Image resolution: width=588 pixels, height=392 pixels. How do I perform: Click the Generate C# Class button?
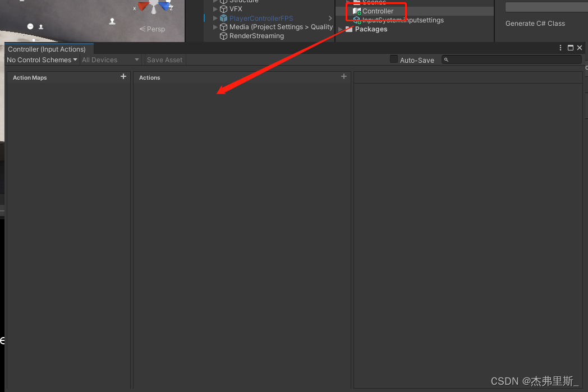[535, 23]
